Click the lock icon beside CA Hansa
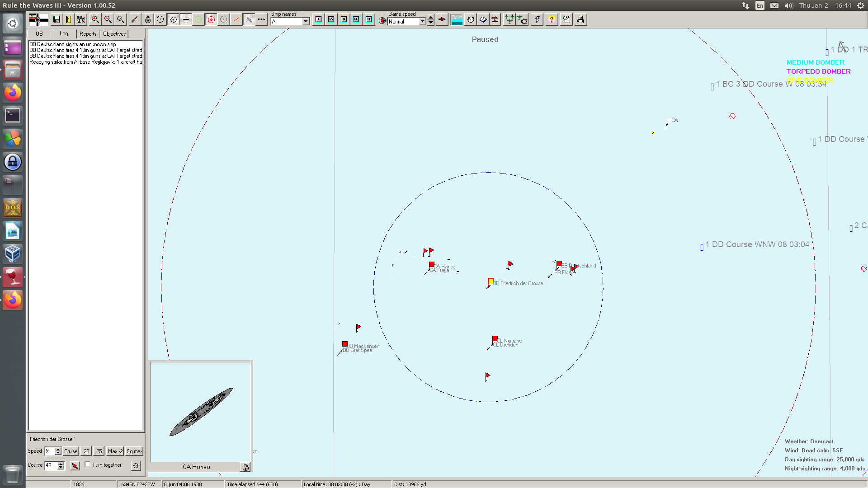The width and height of the screenshot is (868, 488). [245, 467]
